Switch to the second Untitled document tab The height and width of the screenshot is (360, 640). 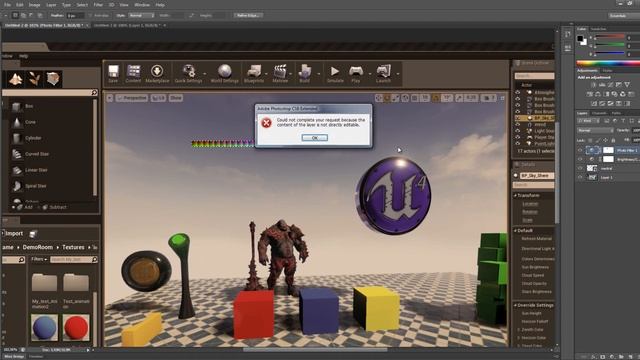tap(127, 25)
